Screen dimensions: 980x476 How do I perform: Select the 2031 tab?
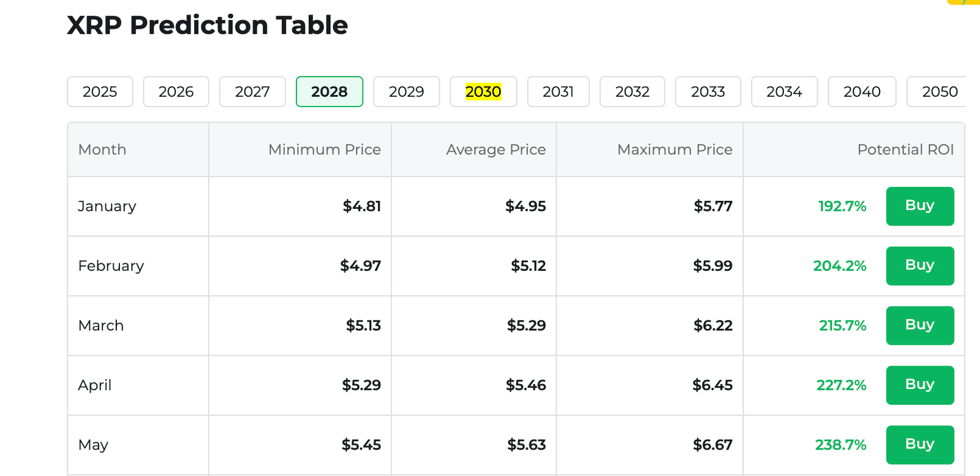coord(558,91)
